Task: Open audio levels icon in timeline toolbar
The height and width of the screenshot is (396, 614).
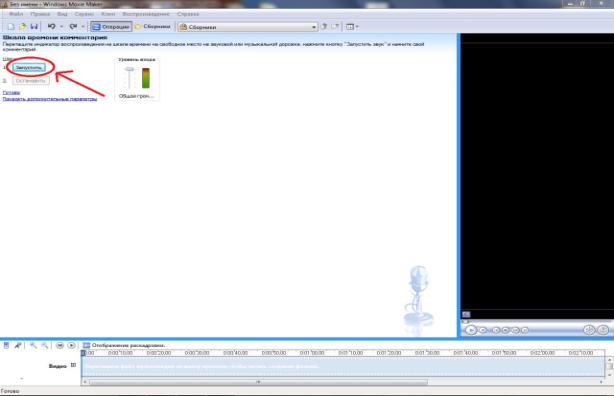Action: (6, 345)
